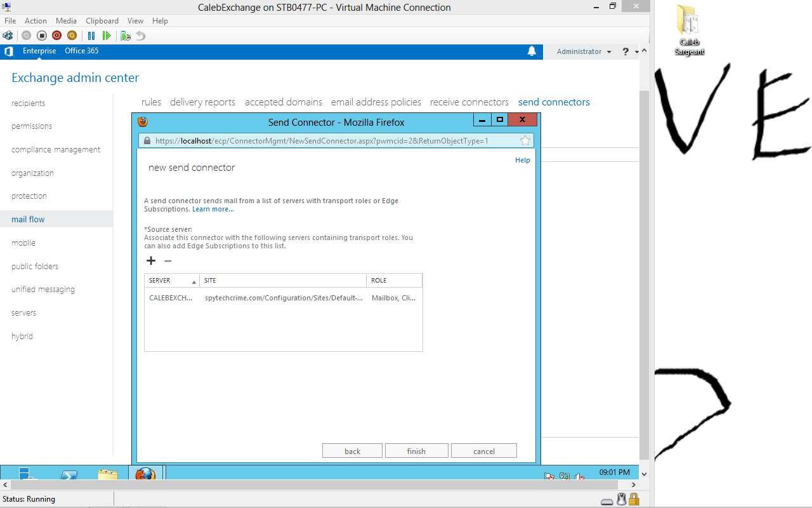
Task: Click the green Reset VM icon
Action: pos(107,36)
